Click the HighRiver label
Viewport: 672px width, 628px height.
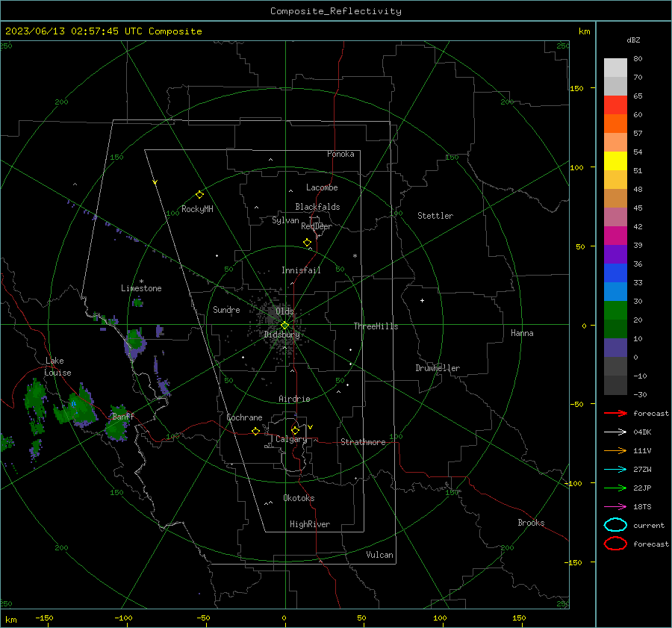click(310, 524)
